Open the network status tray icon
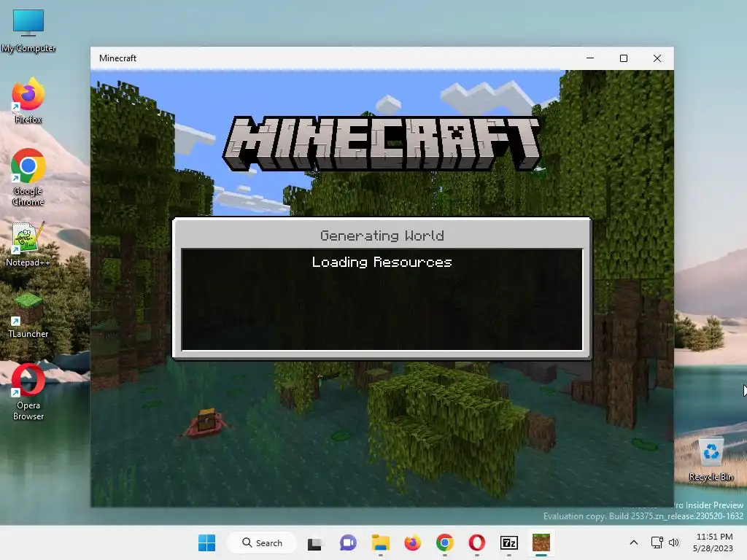 point(657,542)
